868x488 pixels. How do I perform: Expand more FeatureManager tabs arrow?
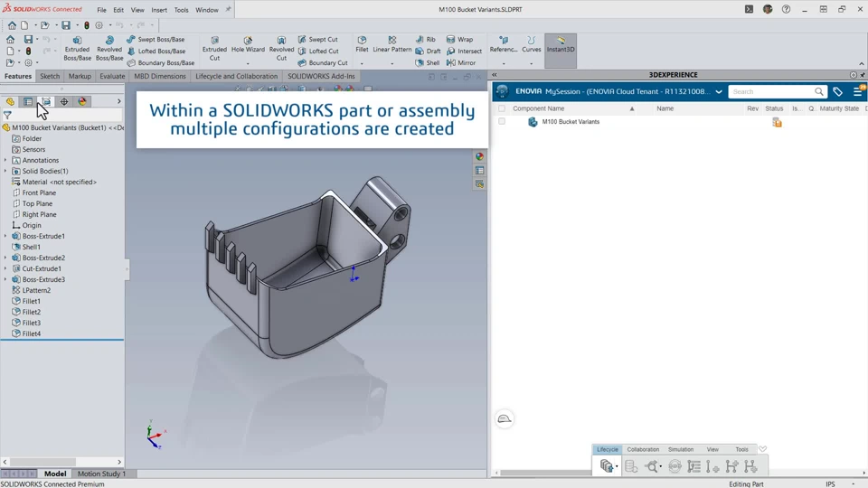click(x=118, y=102)
